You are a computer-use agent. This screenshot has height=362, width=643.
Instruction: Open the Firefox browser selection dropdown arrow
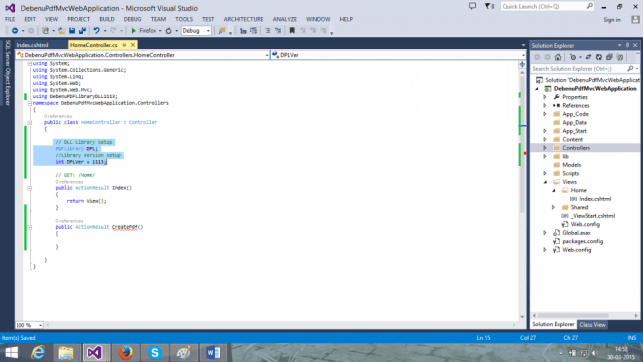tap(160, 31)
